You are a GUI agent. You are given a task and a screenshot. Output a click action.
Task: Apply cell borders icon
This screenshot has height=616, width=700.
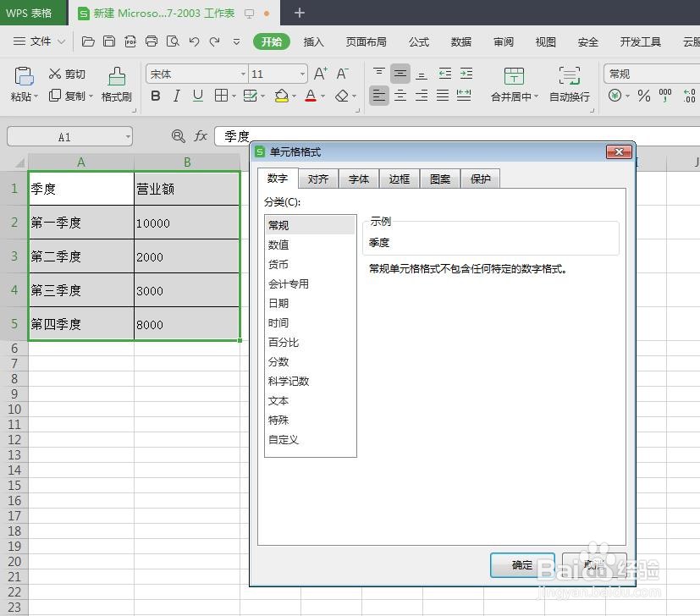(221, 96)
